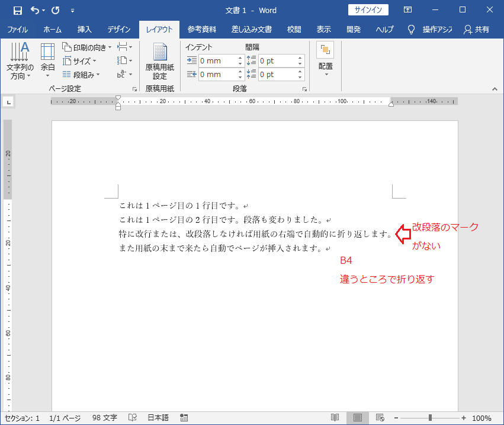Switch to print layout view mode
This screenshot has height=425, width=504.
pos(358,417)
